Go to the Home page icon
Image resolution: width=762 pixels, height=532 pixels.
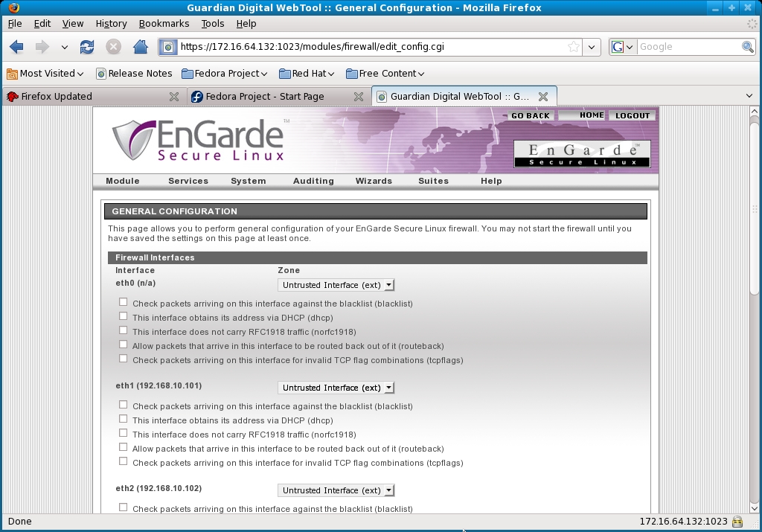141,47
